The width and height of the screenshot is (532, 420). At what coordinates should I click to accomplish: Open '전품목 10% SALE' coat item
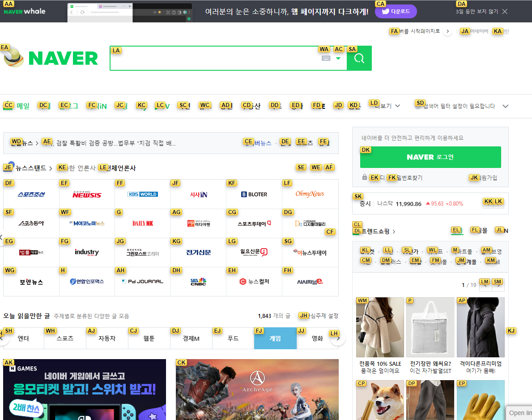click(x=380, y=336)
